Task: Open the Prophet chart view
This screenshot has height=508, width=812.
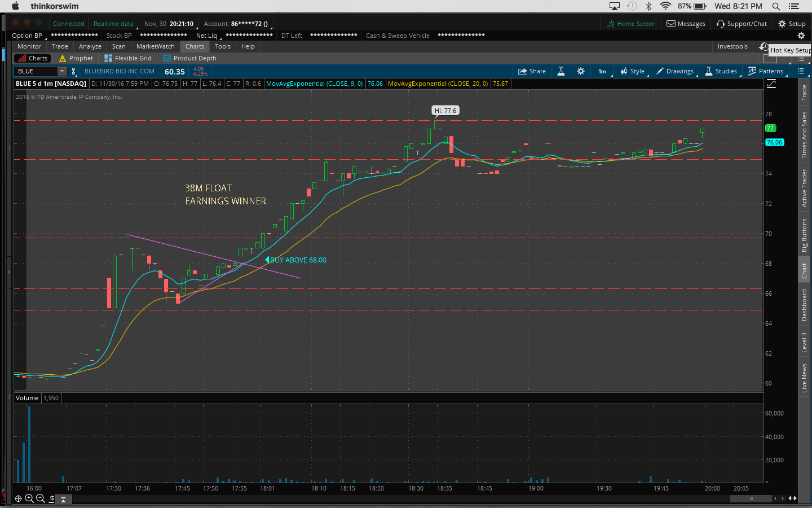Action: click(x=76, y=58)
